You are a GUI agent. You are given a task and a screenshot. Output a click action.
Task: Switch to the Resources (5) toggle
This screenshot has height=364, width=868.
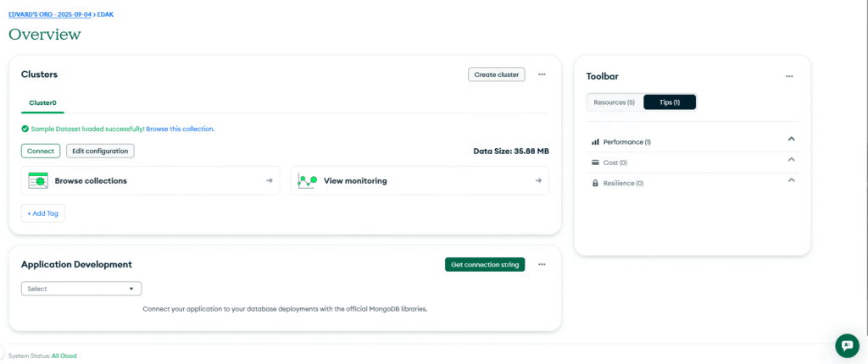615,102
